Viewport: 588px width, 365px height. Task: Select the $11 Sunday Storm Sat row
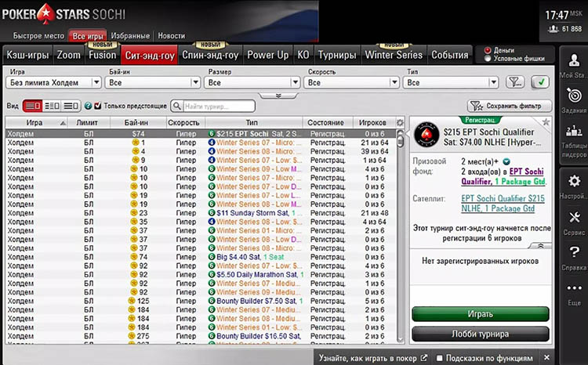[201, 213]
